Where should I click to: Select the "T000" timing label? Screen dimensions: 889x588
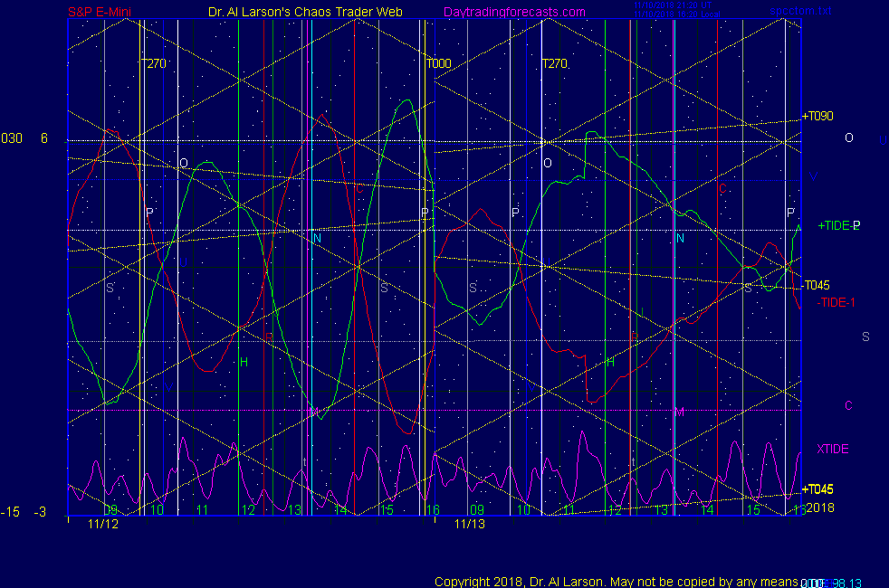[439, 63]
